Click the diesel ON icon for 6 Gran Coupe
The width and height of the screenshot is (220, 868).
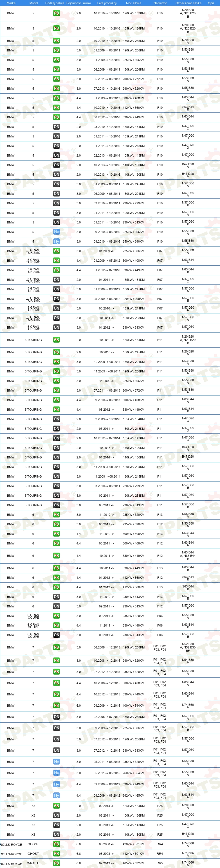tap(56, 635)
